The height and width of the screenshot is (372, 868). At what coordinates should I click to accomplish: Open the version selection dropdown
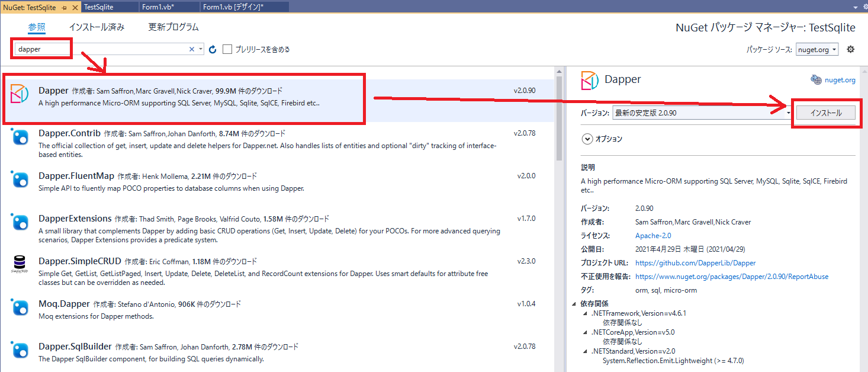(x=789, y=113)
